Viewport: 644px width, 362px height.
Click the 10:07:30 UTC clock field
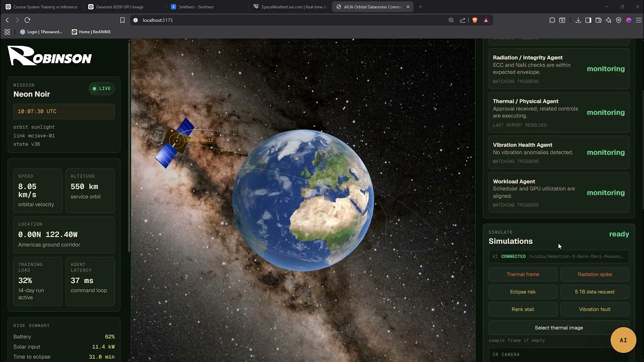click(64, 112)
